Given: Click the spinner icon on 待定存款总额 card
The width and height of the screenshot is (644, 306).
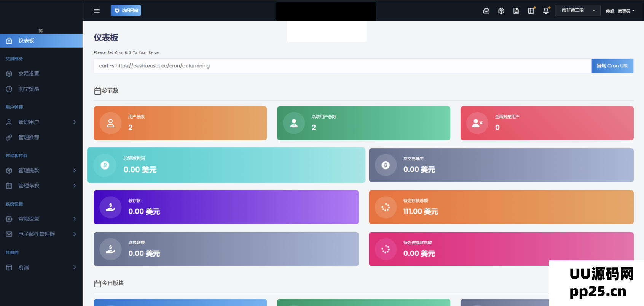Looking at the screenshot, I should click(386, 207).
